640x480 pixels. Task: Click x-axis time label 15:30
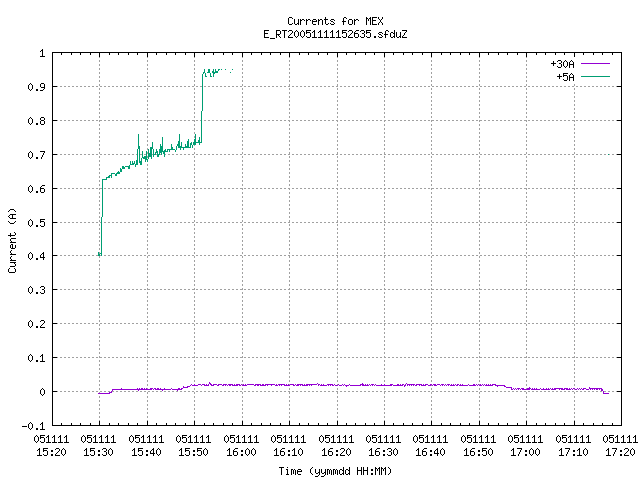pos(98,452)
